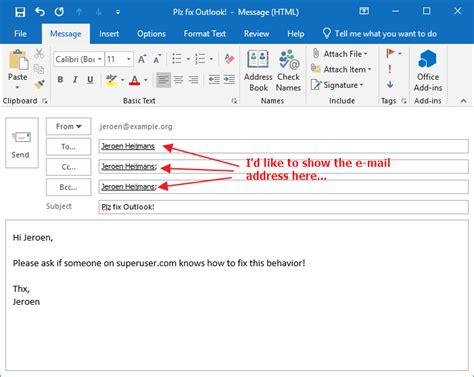
Task: Open the Attach Item menu
Action: pyautogui.click(x=341, y=69)
